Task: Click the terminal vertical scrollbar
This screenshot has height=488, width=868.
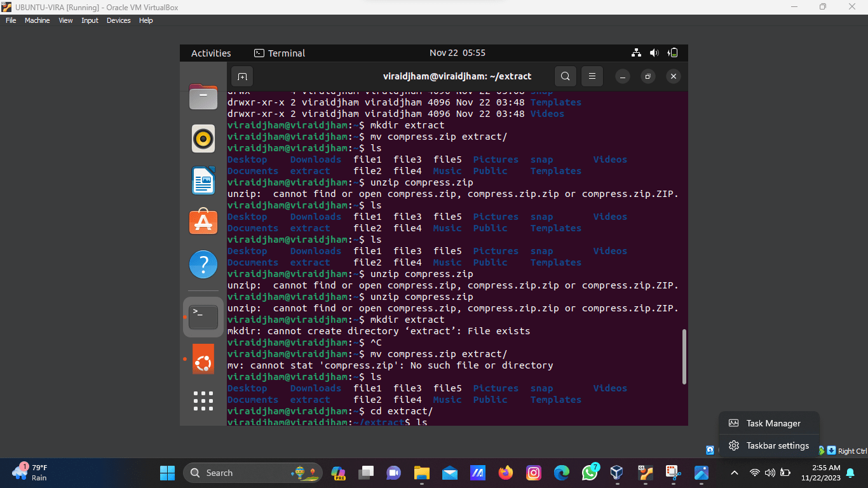Action: pyautogui.click(x=684, y=356)
